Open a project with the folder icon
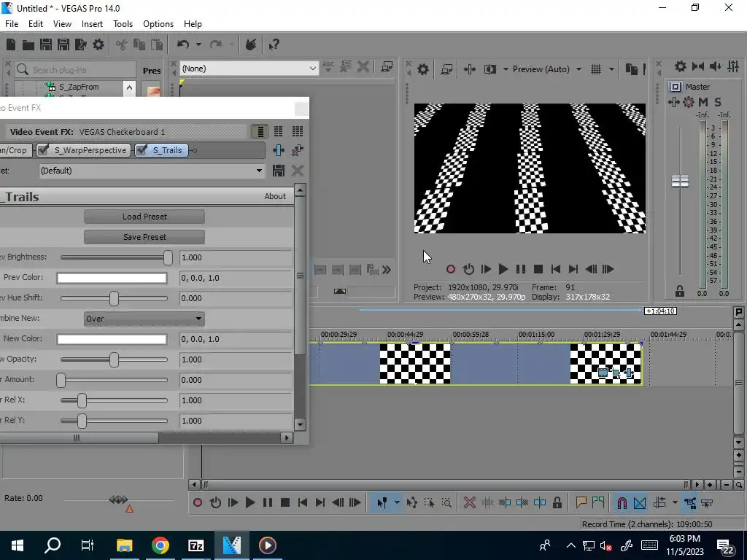Image resolution: width=747 pixels, height=560 pixels. pos(28,44)
